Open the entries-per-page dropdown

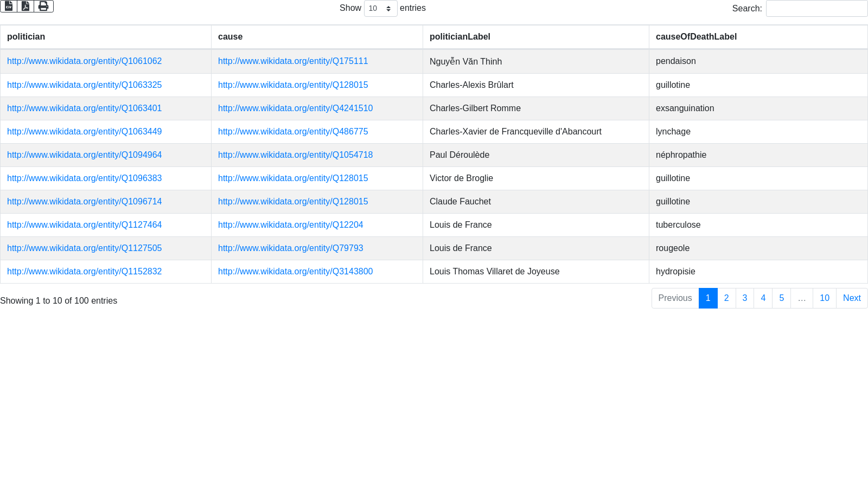[380, 9]
